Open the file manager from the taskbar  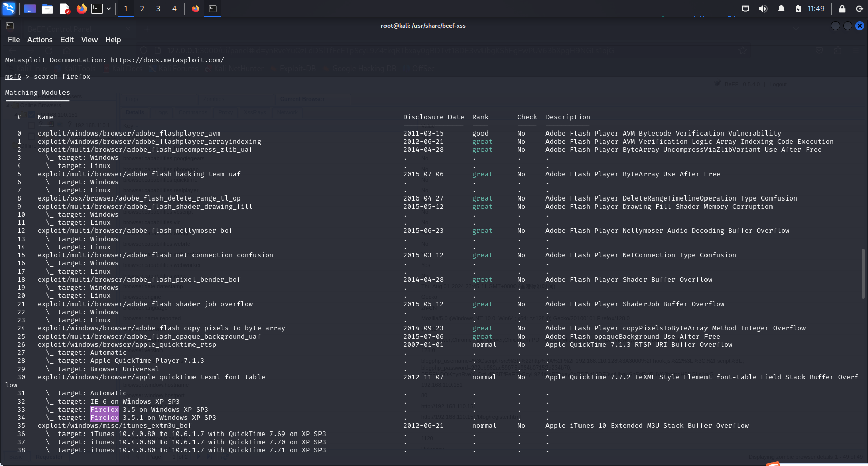pyautogui.click(x=47, y=9)
